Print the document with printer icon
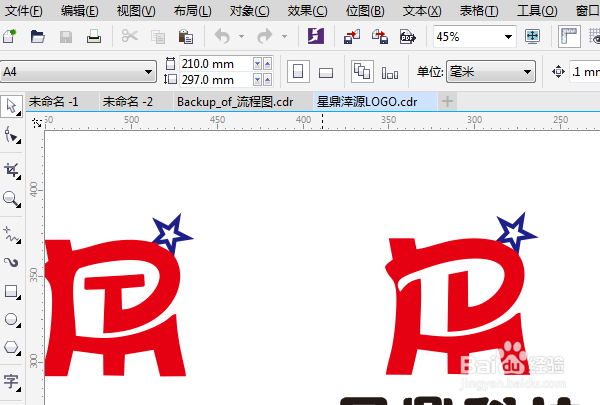 (94, 37)
